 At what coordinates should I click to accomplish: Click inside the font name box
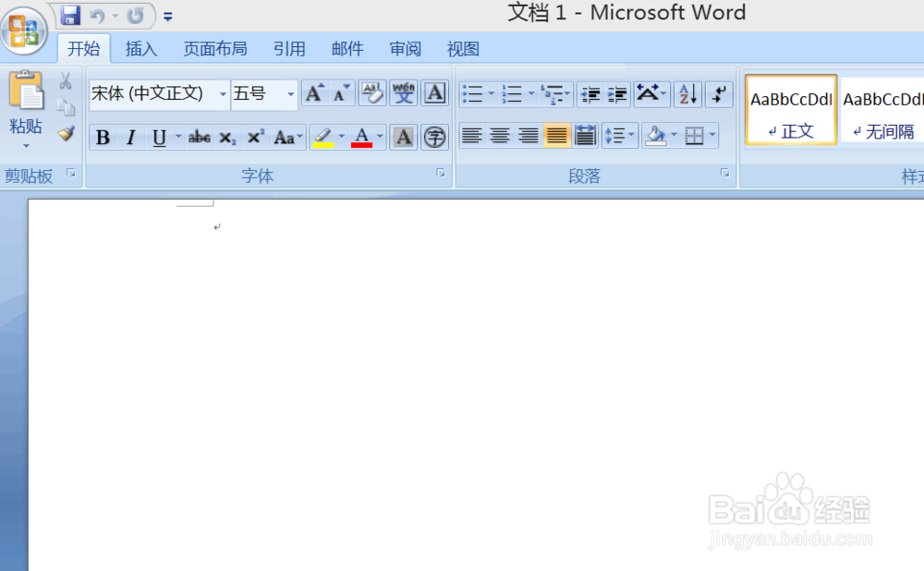click(x=152, y=94)
